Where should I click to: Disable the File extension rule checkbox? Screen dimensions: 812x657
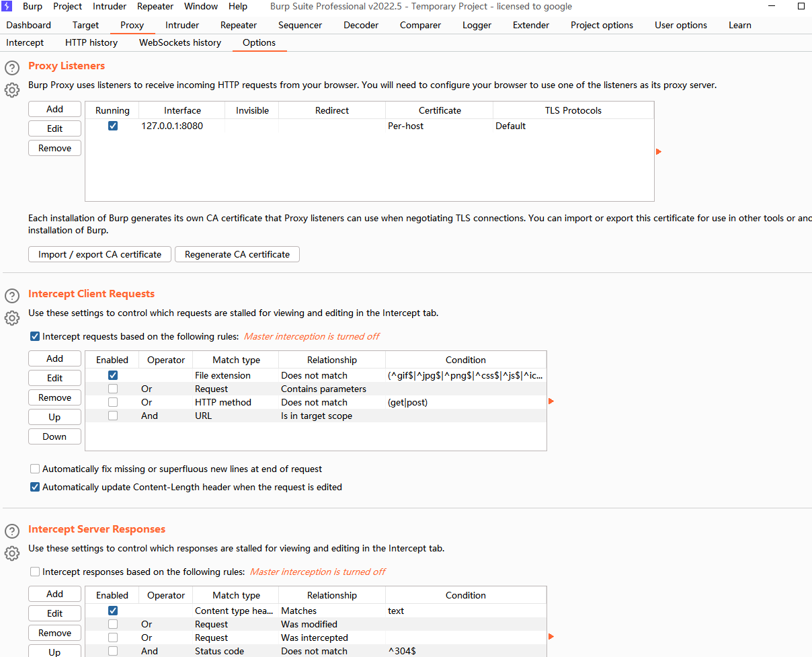(113, 375)
